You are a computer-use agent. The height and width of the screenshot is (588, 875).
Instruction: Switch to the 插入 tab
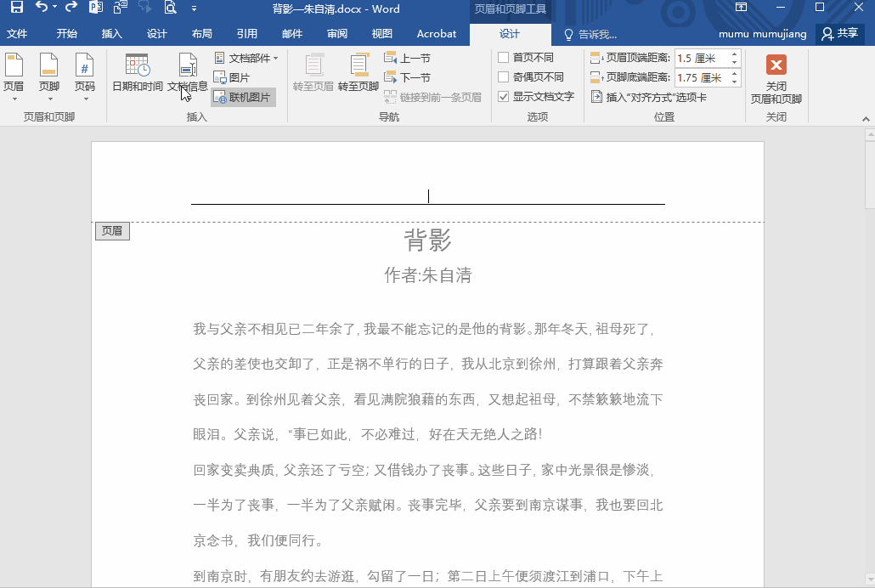click(111, 33)
